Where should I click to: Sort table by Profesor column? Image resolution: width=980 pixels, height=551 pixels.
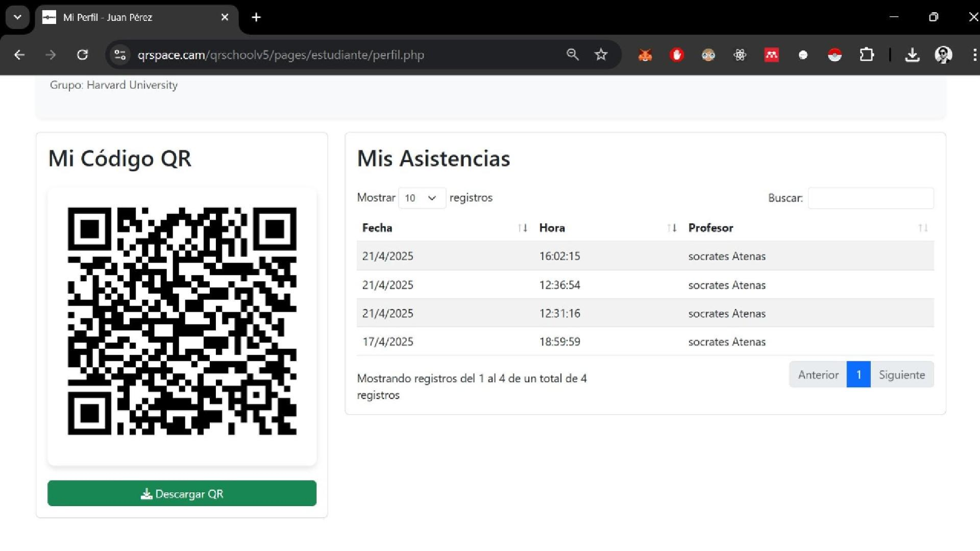[808, 228]
